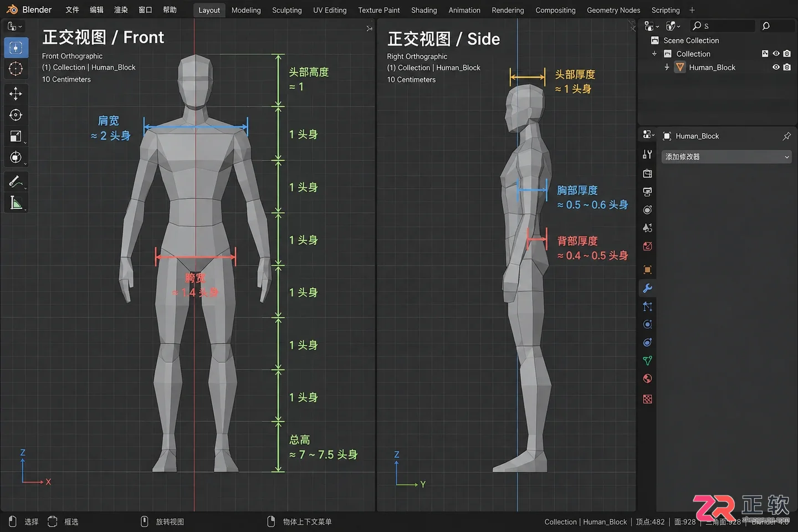
Task: Show the Scene properties tab
Action: click(x=647, y=228)
